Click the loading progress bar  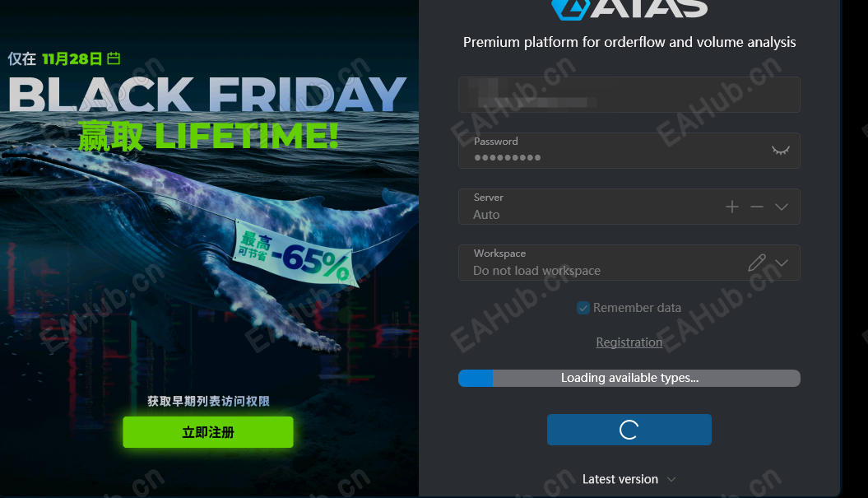click(x=629, y=378)
